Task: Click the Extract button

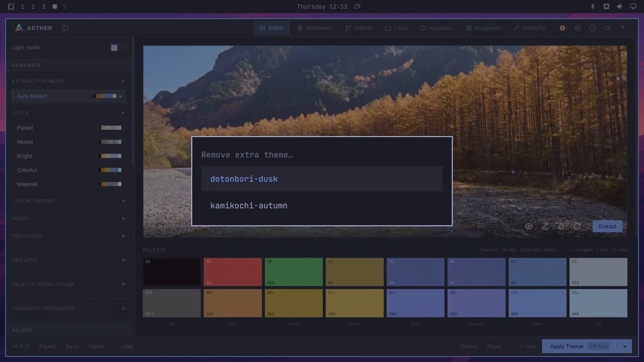Action: click(608, 226)
